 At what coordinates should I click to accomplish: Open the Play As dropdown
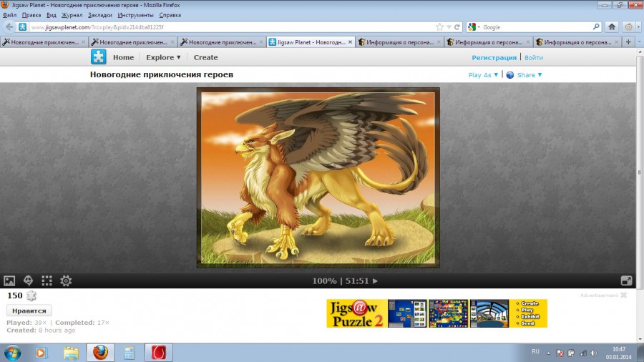pos(483,74)
